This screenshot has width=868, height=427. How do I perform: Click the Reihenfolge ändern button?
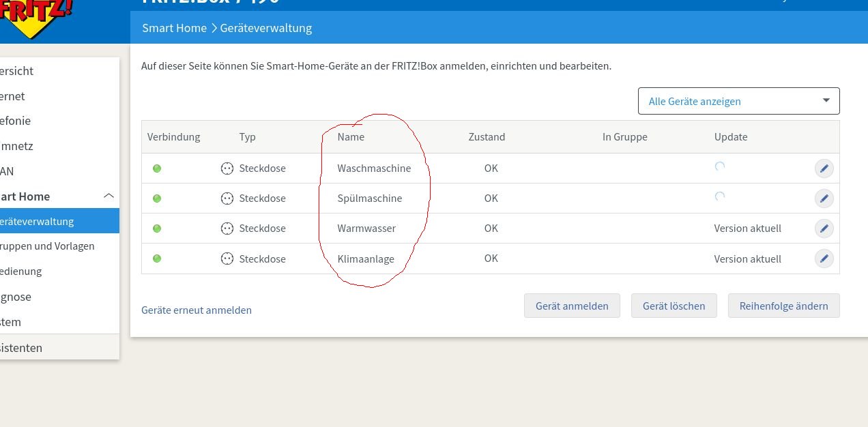pyautogui.click(x=783, y=306)
